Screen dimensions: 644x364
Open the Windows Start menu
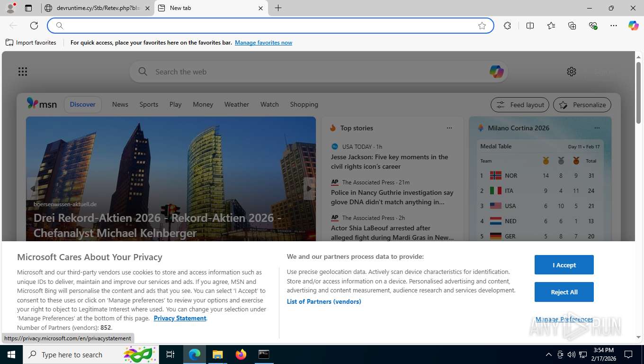click(x=11, y=355)
